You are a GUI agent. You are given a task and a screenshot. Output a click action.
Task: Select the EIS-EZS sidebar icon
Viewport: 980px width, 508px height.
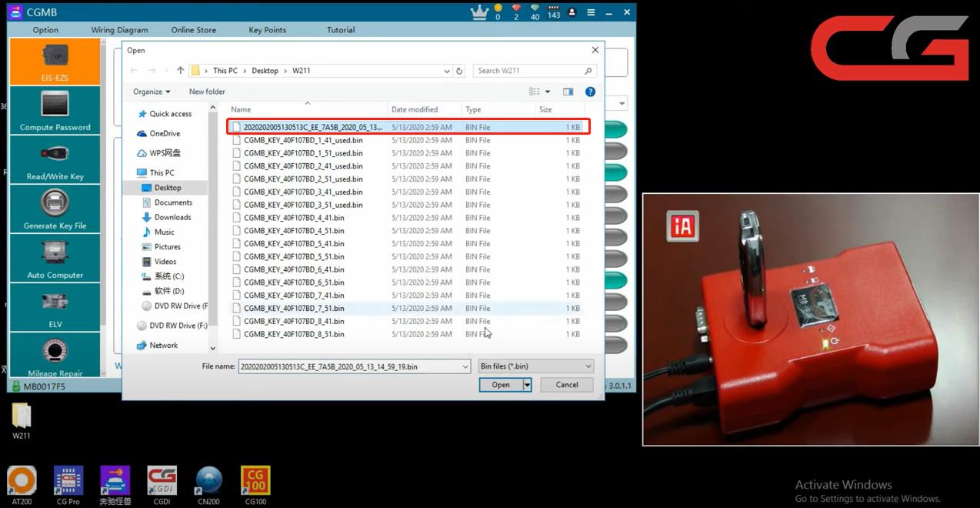click(x=55, y=62)
